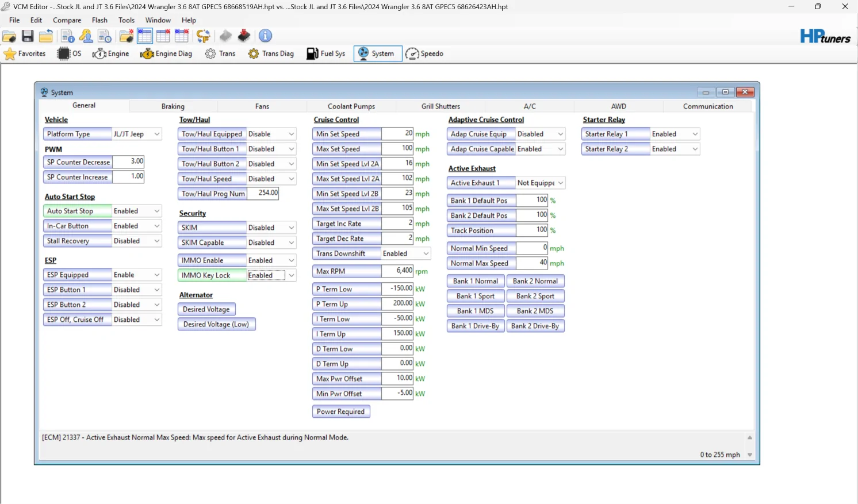The width and height of the screenshot is (858, 504).
Task: Open the SKIM Capable dropdown
Action: [292, 243]
